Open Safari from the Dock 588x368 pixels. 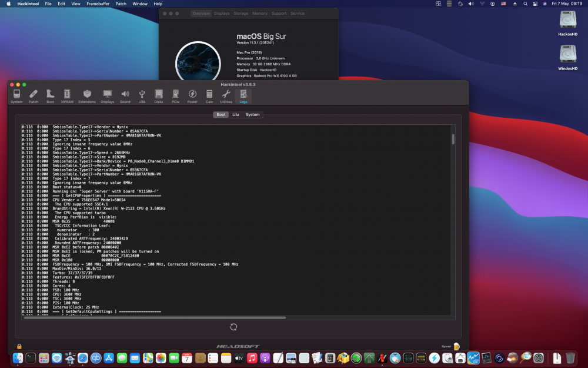coord(83,358)
